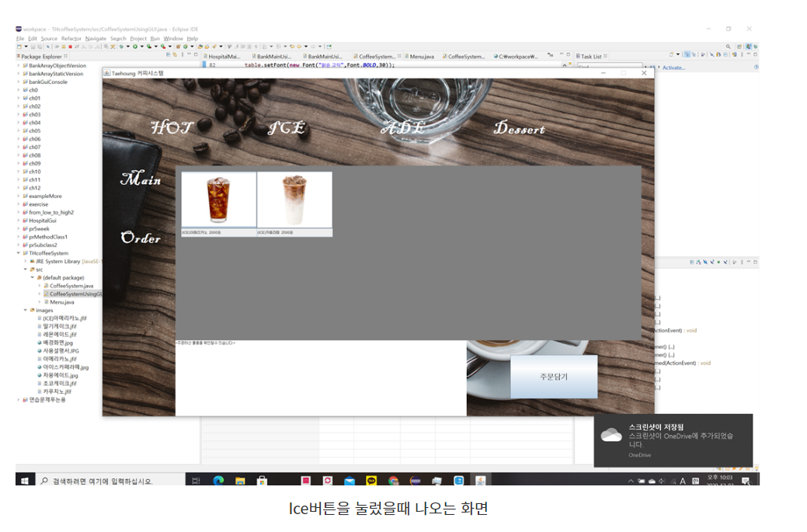The width and height of the screenshot is (807, 532).
Task: Open Chrome from the taskbar
Action: pyautogui.click(x=394, y=481)
